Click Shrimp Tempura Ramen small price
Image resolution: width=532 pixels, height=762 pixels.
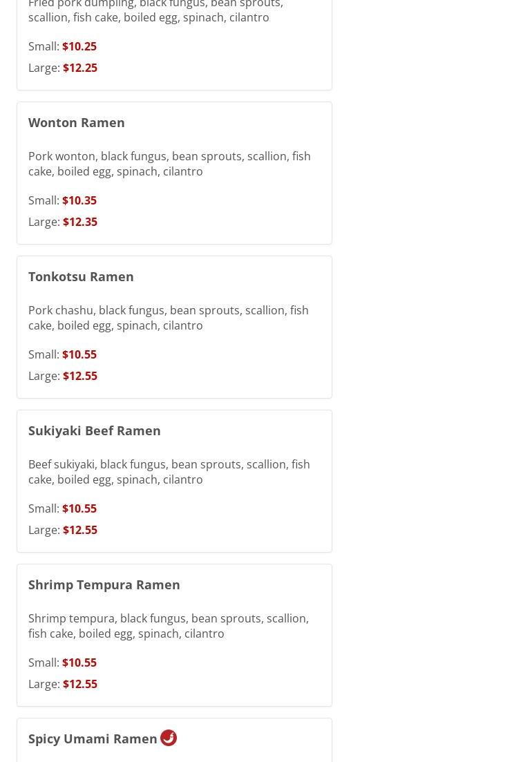79,663
